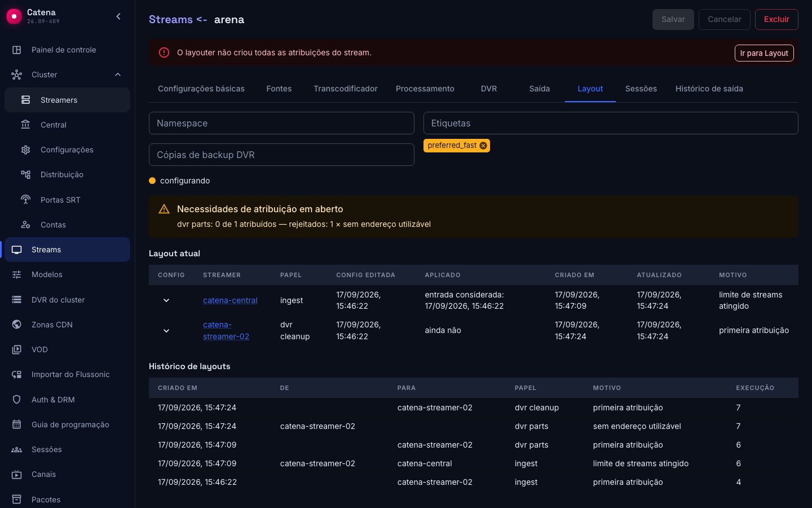The height and width of the screenshot is (508, 812).
Task: Click the 'configurando' status text
Action: point(185,181)
